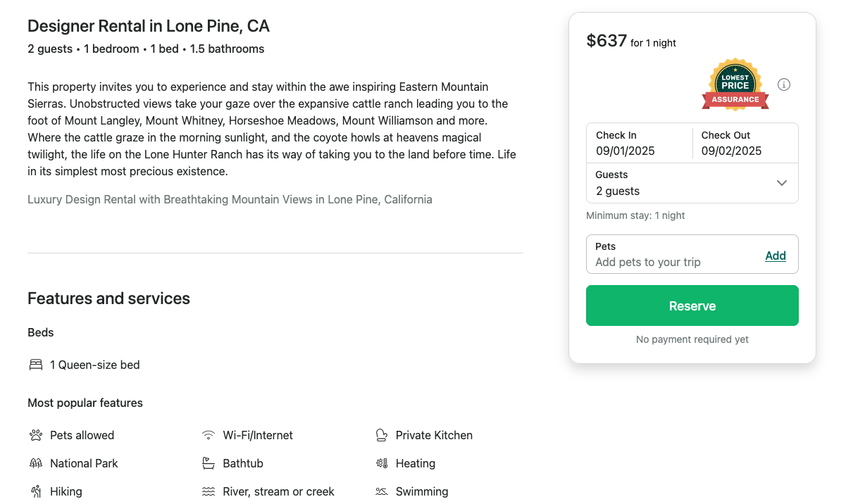Click the River, stream or creek icon
The height and width of the screenshot is (504, 846).
pyautogui.click(x=209, y=491)
